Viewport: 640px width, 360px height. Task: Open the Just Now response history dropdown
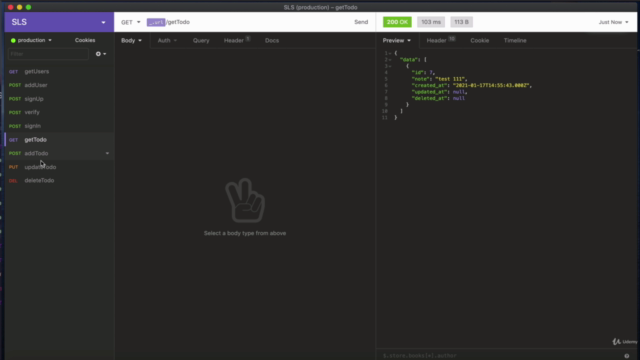(x=613, y=22)
